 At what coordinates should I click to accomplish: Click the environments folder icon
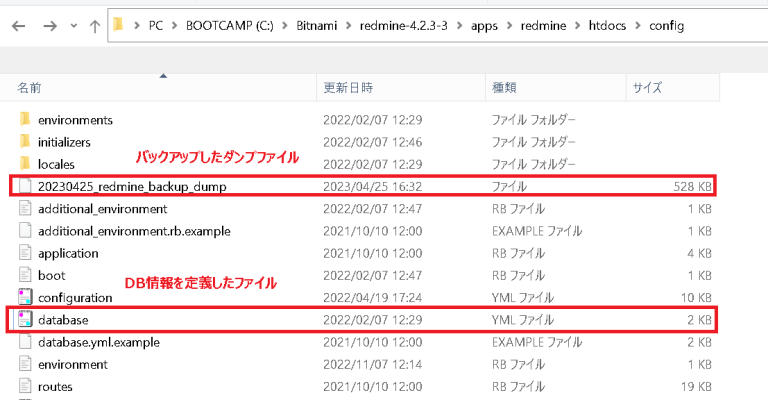(26, 120)
